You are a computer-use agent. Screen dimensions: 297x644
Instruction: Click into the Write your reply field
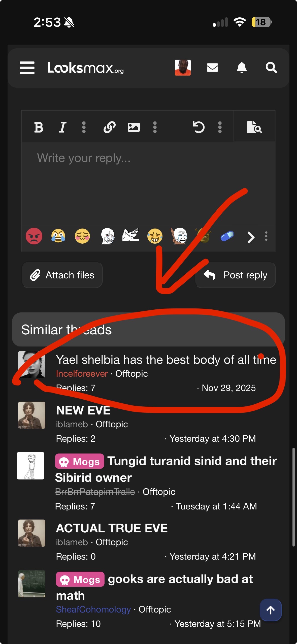[x=149, y=182]
